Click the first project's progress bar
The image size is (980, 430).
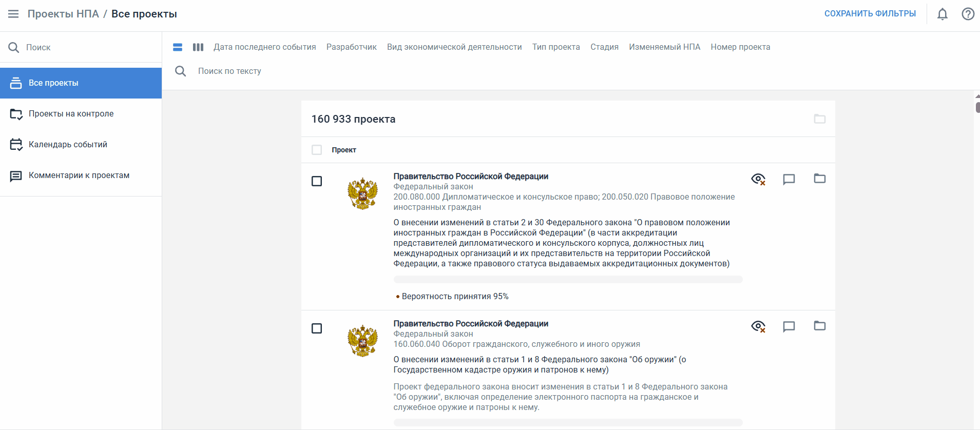click(x=568, y=280)
